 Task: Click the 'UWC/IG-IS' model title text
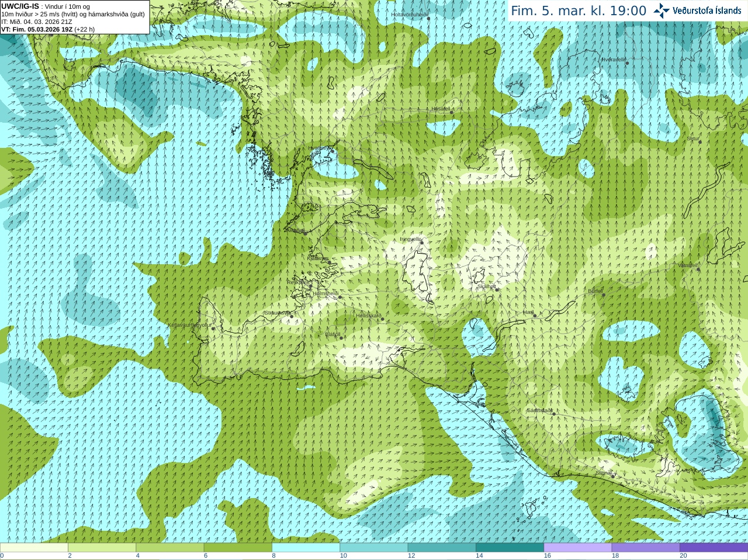pyautogui.click(x=20, y=6)
